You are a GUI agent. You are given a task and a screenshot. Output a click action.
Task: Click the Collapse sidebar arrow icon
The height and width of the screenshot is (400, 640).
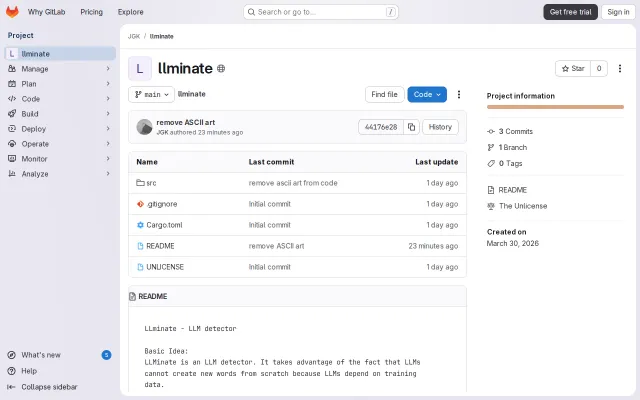11,387
